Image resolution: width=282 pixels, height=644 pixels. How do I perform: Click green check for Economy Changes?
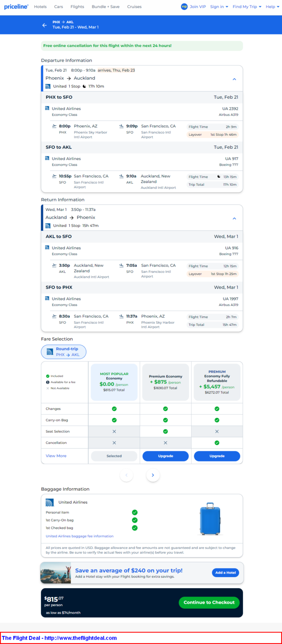coord(114,409)
